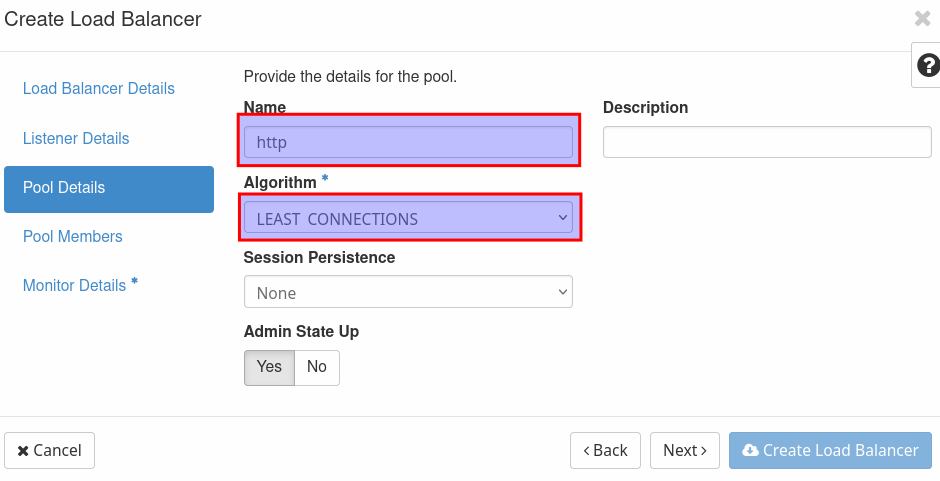Go to the Load Balancer Details step

coord(99,89)
